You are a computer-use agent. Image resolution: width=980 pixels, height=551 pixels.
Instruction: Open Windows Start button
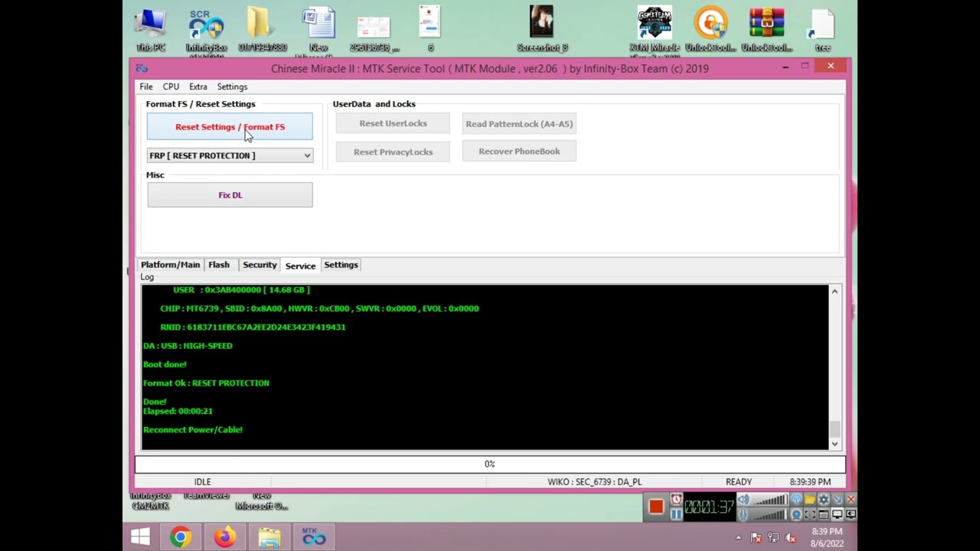pyautogui.click(x=140, y=537)
